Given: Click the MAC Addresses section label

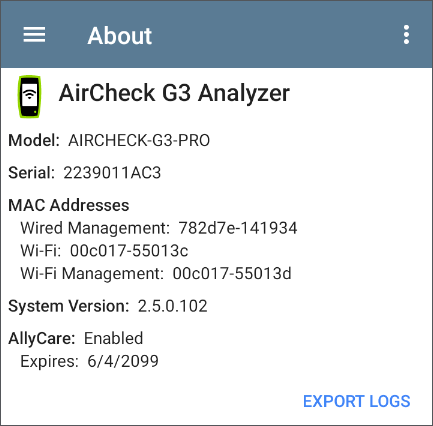Looking at the screenshot, I should click(69, 205).
